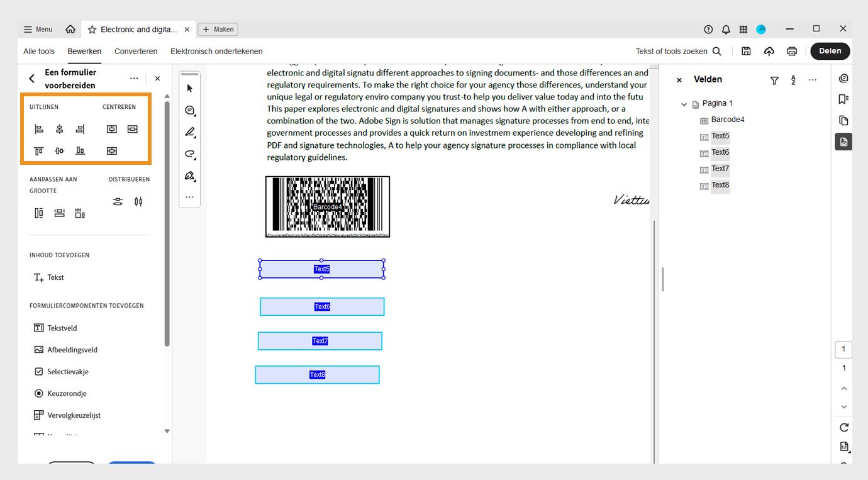Viewport: 868px width, 480px height.
Task: Select Text6 in the fields list
Action: pyautogui.click(x=720, y=152)
